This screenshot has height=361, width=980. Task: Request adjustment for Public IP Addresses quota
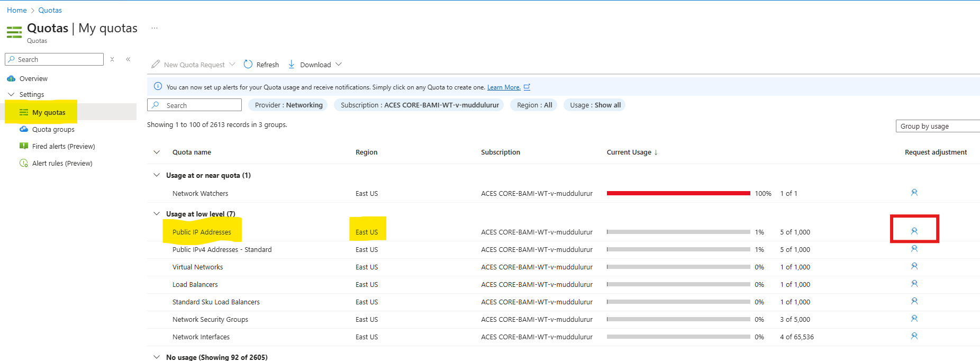914,231
